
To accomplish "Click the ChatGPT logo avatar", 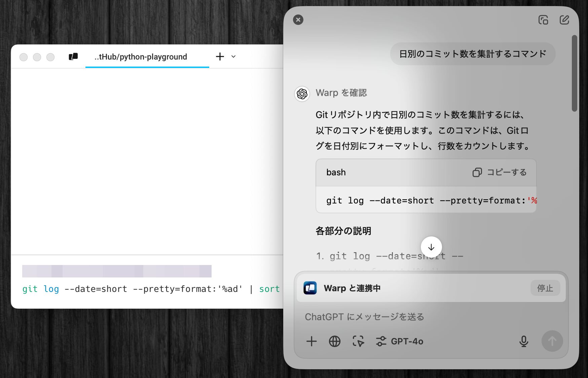I will click(x=302, y=93).
